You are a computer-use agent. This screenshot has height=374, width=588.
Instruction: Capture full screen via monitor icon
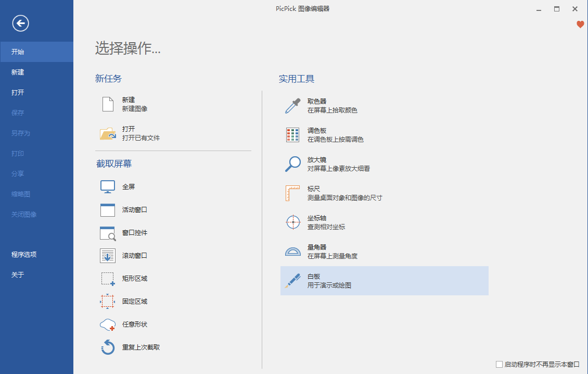click(108, 187)
